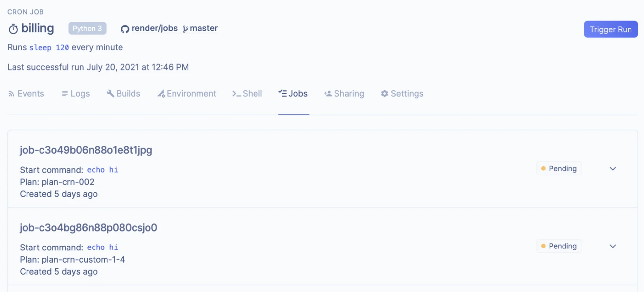Select the Jobs tab
The width and height of the screenshot is (644, 292).
point(293,93)
